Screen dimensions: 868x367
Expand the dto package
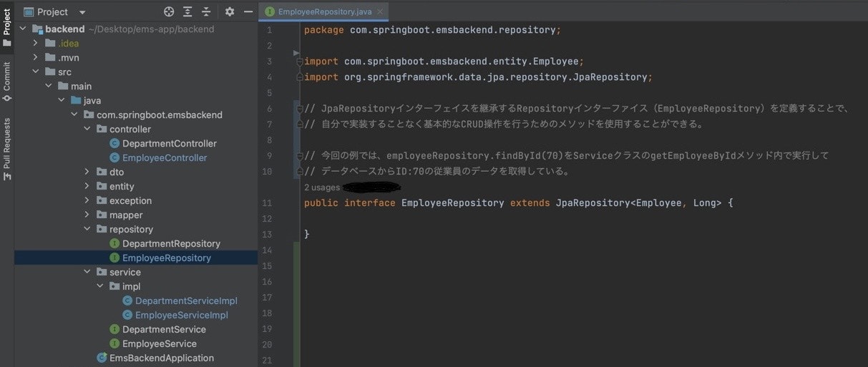(87, 172)
